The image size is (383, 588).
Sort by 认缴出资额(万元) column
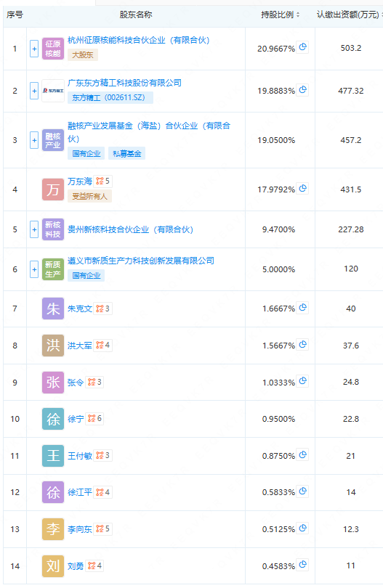pos(349,15)
